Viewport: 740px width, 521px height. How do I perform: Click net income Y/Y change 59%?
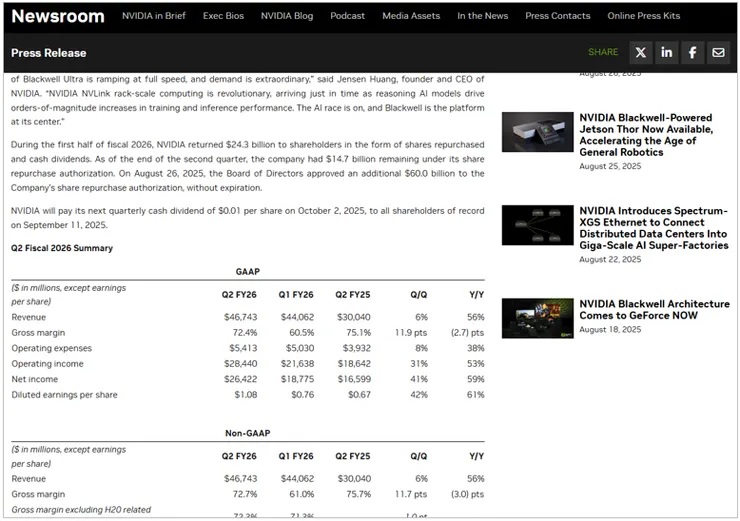tap(476, 379)
